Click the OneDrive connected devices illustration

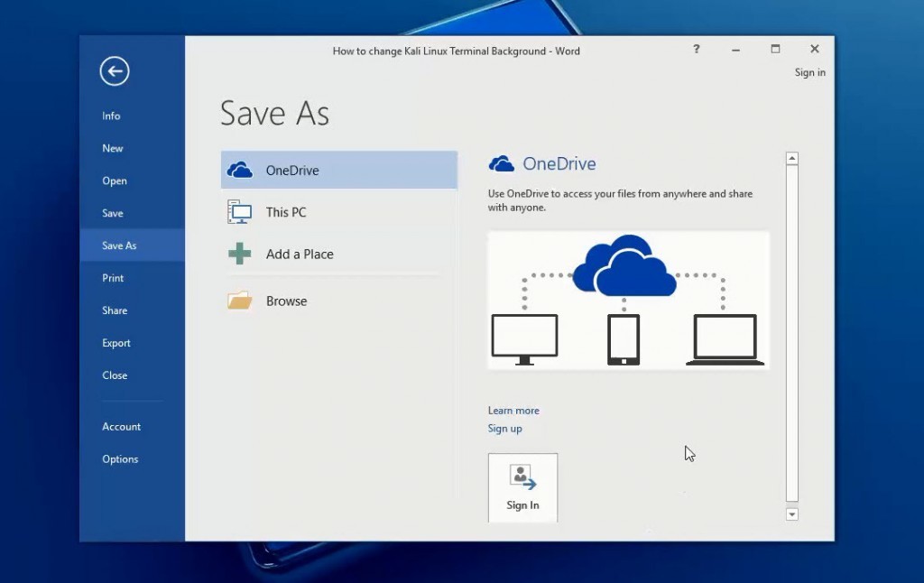(627, 300)
